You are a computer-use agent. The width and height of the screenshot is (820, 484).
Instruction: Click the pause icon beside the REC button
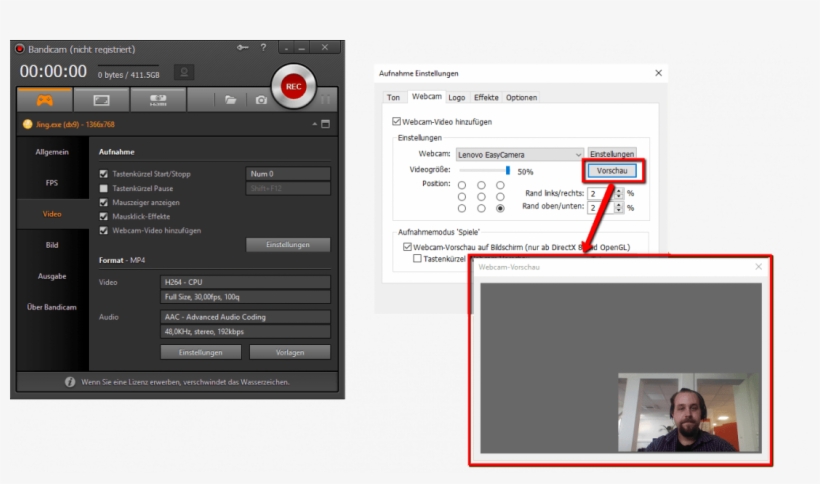325,99
